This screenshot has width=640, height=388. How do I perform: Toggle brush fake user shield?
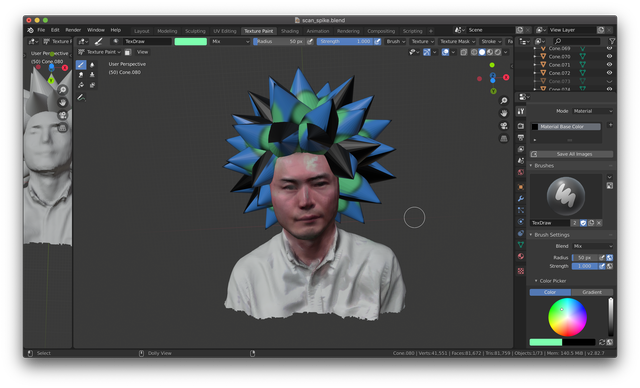pos(583,223)
